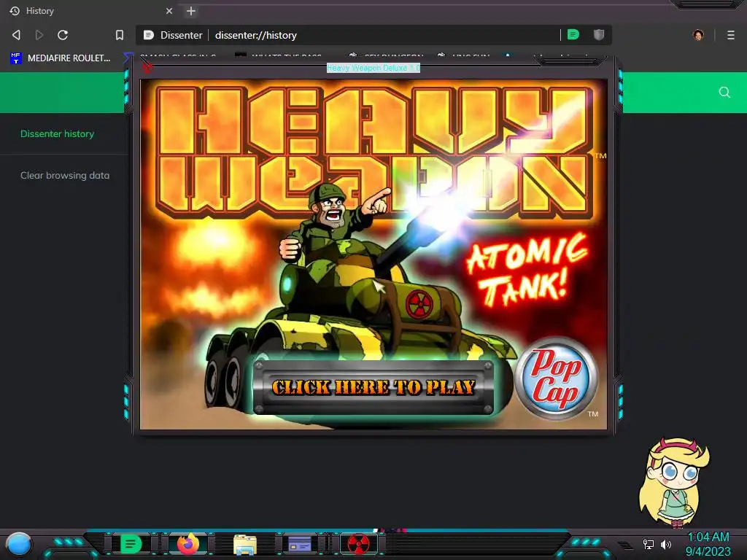
Task: Click the network icon in the system tray
Action: click(x=649, y=544)
